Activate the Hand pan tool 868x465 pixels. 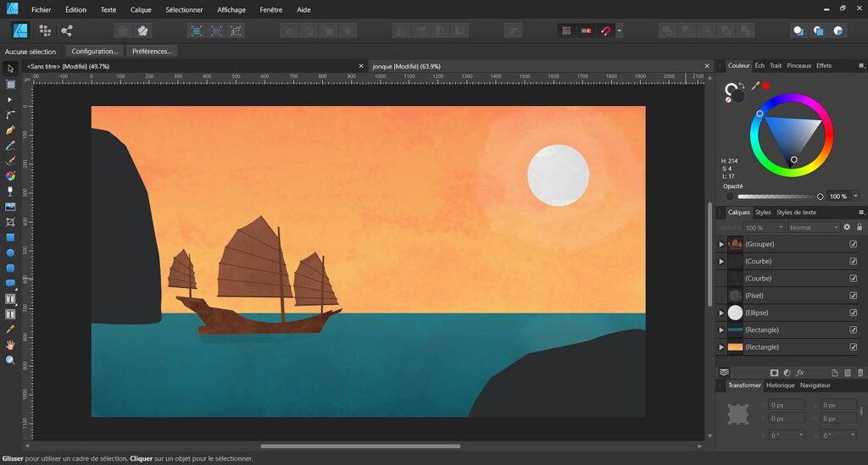[10, 345]
